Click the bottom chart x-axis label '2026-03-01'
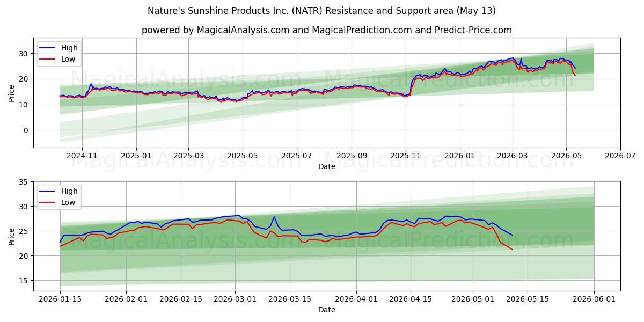Screen dimensions: 644x322 [x=235, y=299]
